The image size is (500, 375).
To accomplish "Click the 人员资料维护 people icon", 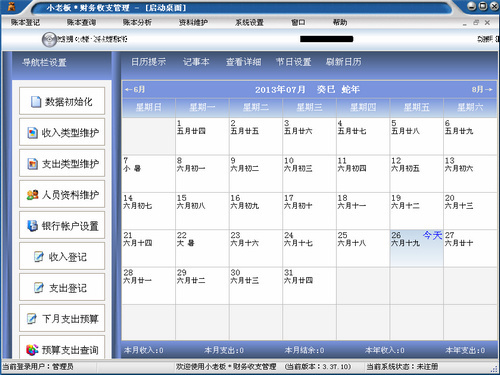I will 32,195.
